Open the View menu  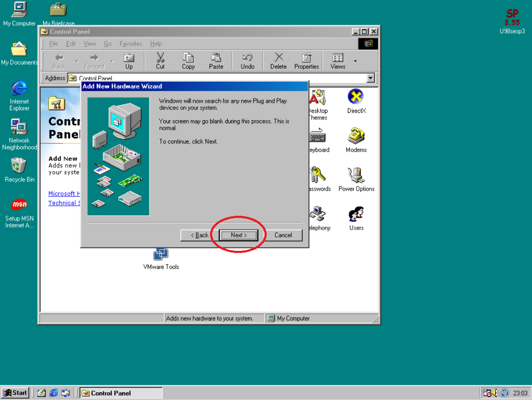(89, 44)
